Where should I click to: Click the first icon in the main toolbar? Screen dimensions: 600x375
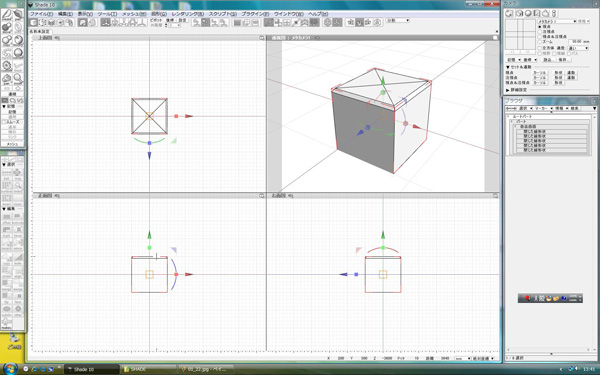[x=34, y=22]
